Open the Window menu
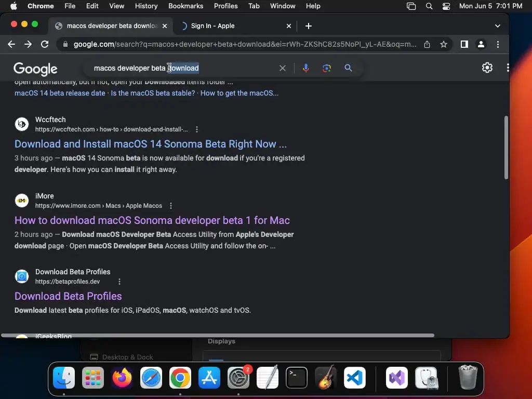This screenshot has height=399, width=532. coord(283,6)
